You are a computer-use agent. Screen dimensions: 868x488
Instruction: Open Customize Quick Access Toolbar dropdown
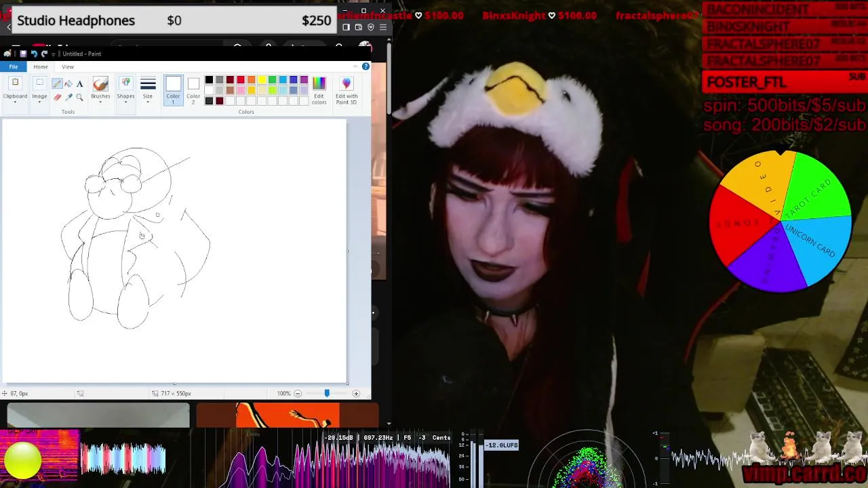point(53,54)
